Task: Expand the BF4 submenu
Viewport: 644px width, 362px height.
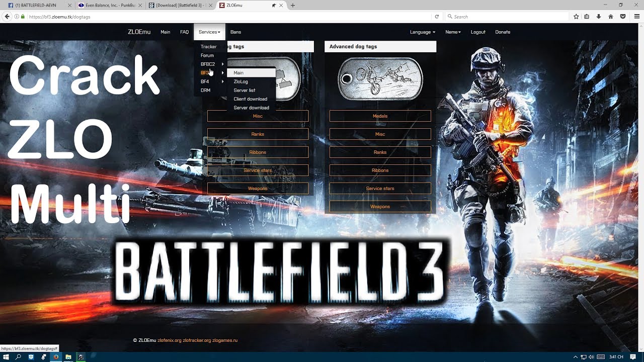Action: pyautogui.click(x=210, y=81)
